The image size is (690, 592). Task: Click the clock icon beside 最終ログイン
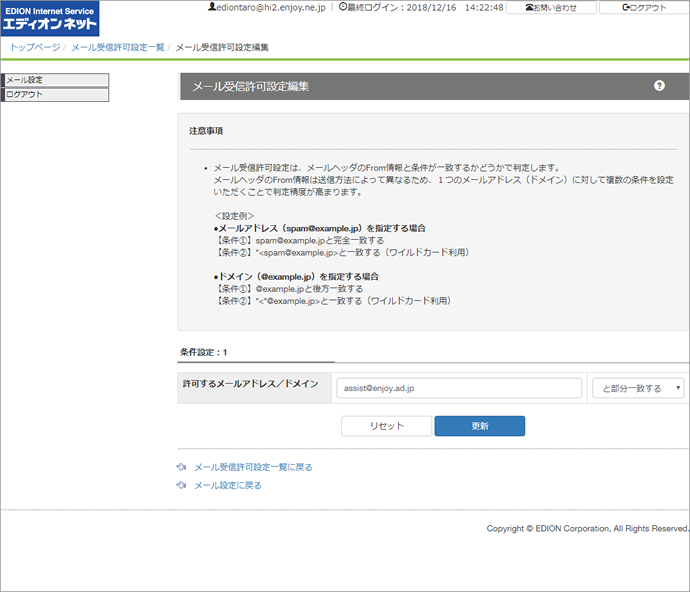[343, 7]
